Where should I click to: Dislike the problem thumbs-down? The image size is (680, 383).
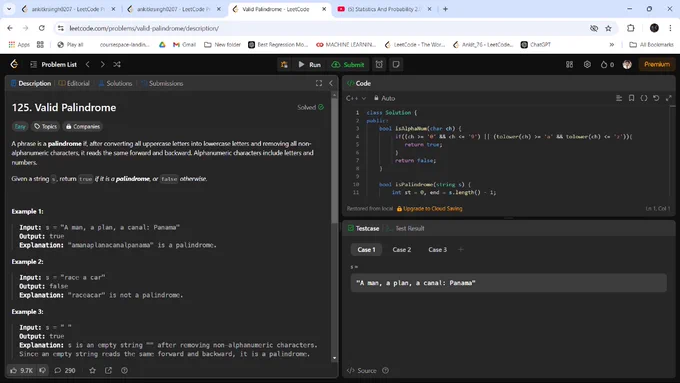pos(42,370)
